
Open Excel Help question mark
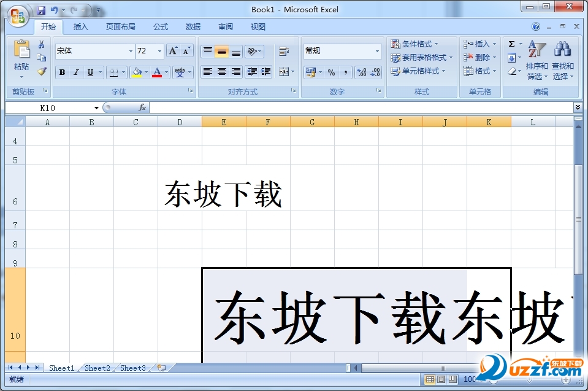(536, 26)
